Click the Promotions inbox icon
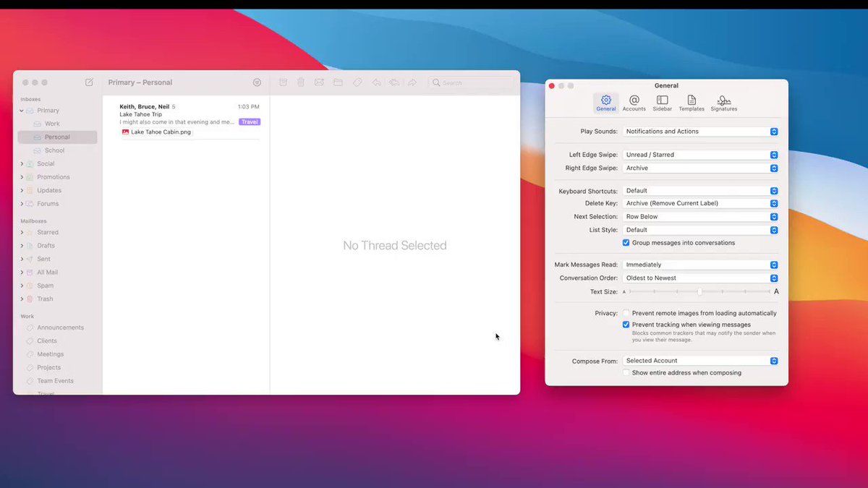Screen dimensions: 868x488 coord(30,177)
